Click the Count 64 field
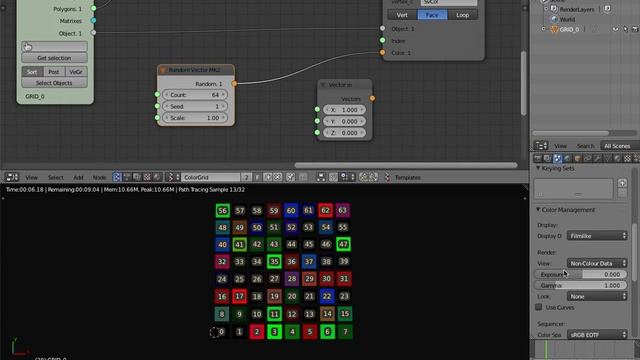 [x=195, y=95]
